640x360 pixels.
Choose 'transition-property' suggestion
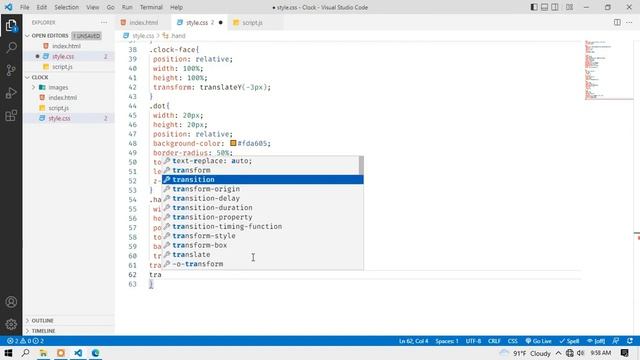262,217
